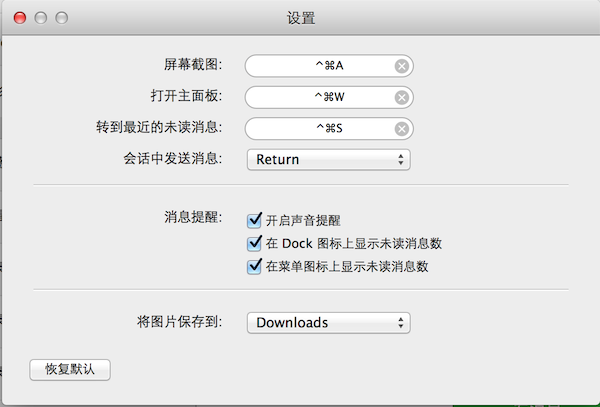Clear the 打开主面板 shortcut with its X icon
The height and width of the screenshot is (407, 600).
401,97
